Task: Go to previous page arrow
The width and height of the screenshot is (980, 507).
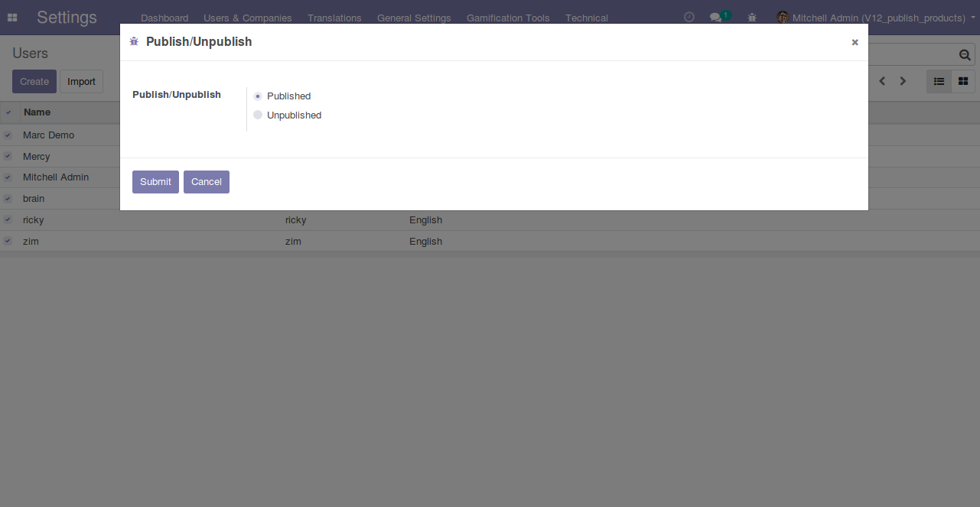Action: (882, 81)
